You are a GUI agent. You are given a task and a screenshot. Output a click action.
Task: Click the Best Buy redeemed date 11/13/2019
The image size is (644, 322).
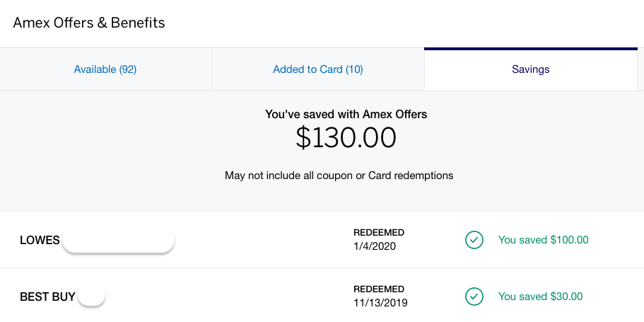click(x=380, y=304)
